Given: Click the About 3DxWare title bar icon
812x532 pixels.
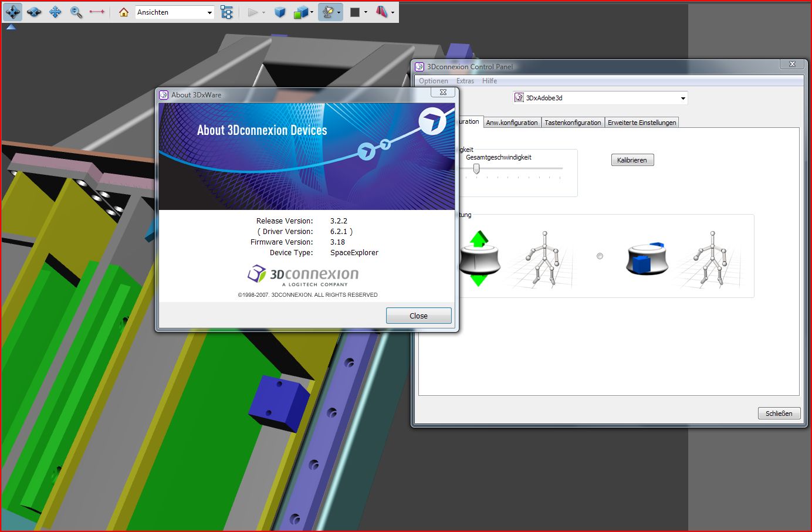Looking at the screenshot, I should (x=164, y=94).
